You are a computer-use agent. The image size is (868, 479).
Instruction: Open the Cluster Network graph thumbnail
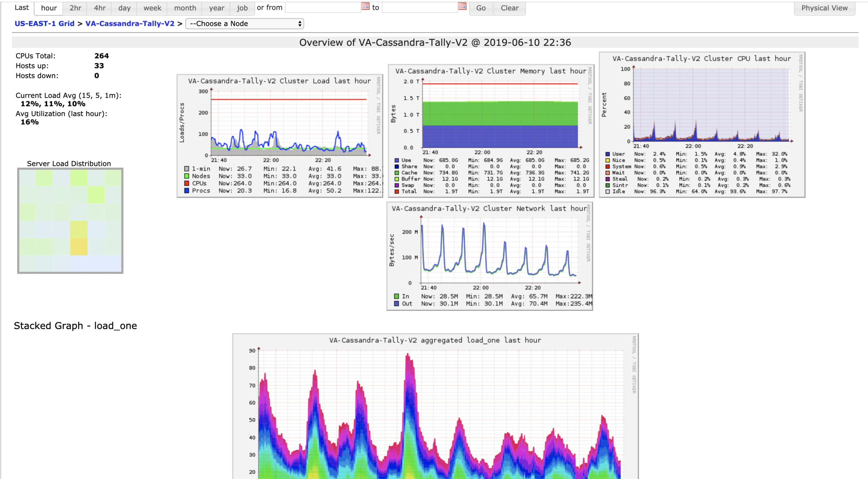tap(489, 256)
